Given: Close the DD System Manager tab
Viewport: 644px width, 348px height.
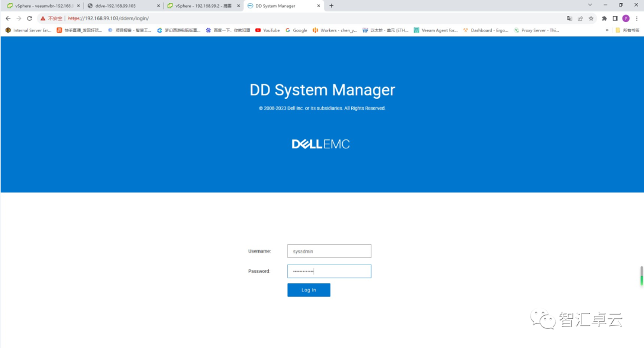Looking at the screenshot, I should coord(318,6).
